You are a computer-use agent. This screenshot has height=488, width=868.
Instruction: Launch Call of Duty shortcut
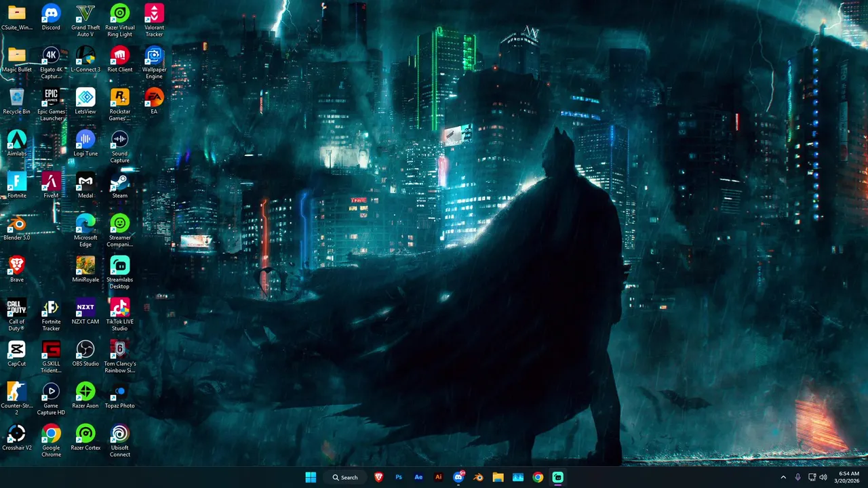pos(17,315)
